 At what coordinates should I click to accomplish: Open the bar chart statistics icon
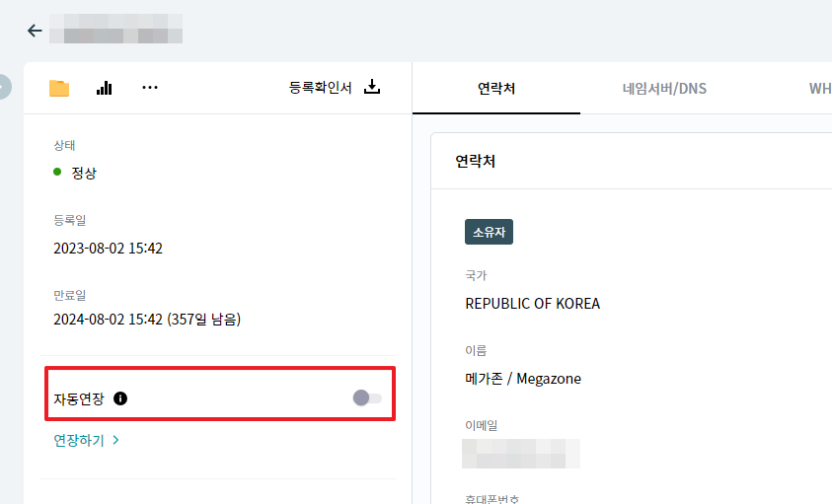coord(104,88)
